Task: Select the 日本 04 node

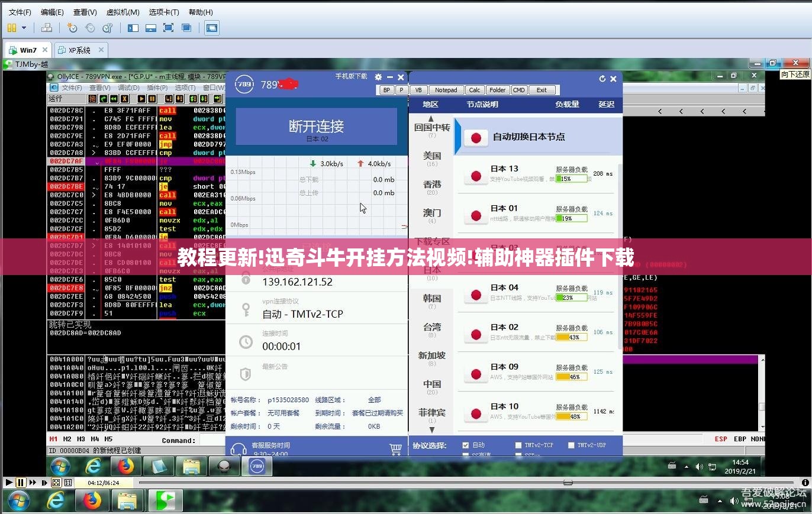Action: click(536, 293)
